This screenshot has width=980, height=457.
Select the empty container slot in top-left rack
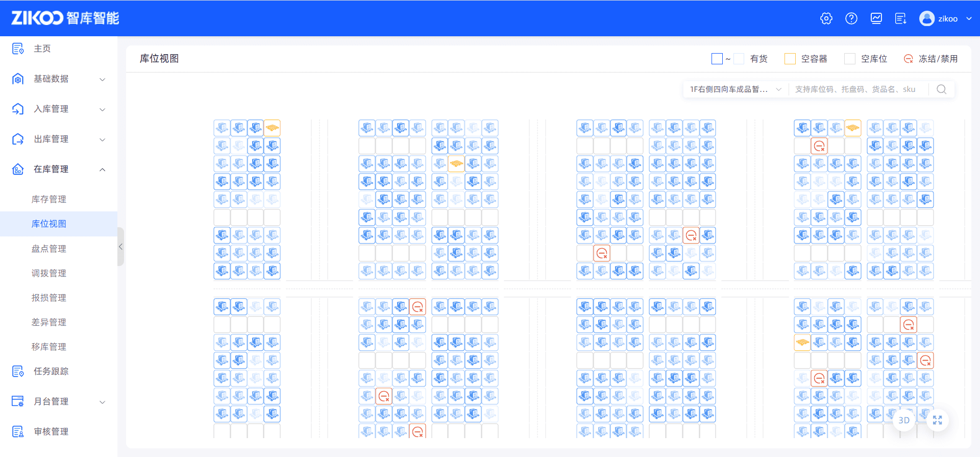pos(272,128)
